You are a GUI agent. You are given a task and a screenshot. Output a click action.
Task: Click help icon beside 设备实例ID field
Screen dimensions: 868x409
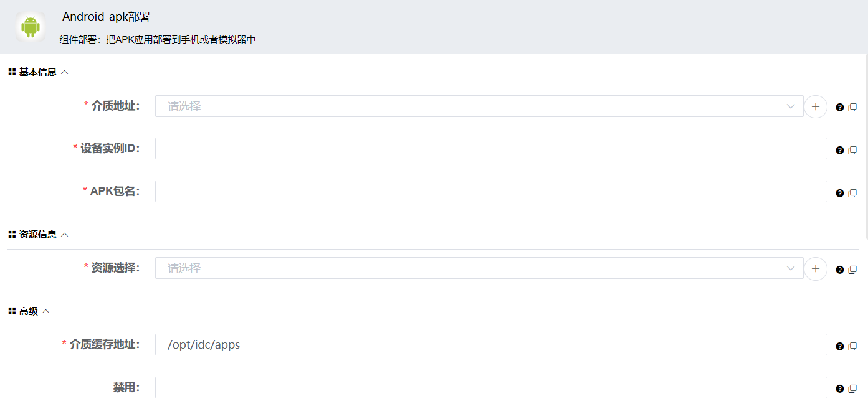point(839,150)
